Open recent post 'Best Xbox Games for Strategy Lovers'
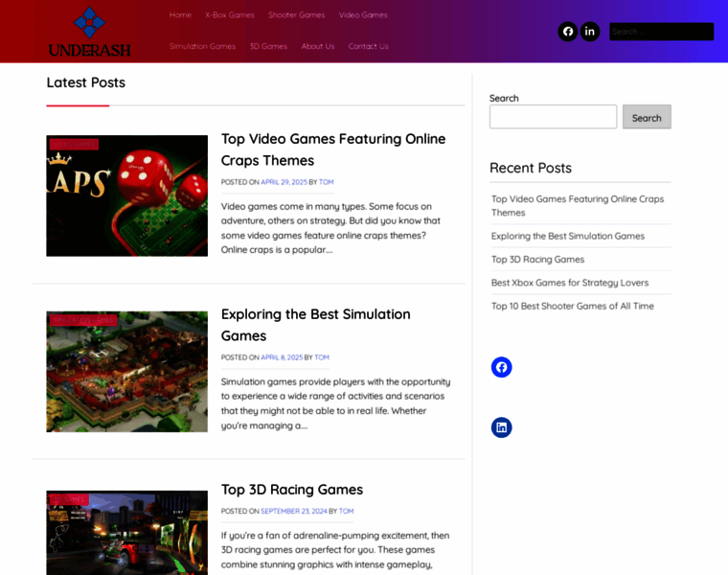 (x=570, y=283)
